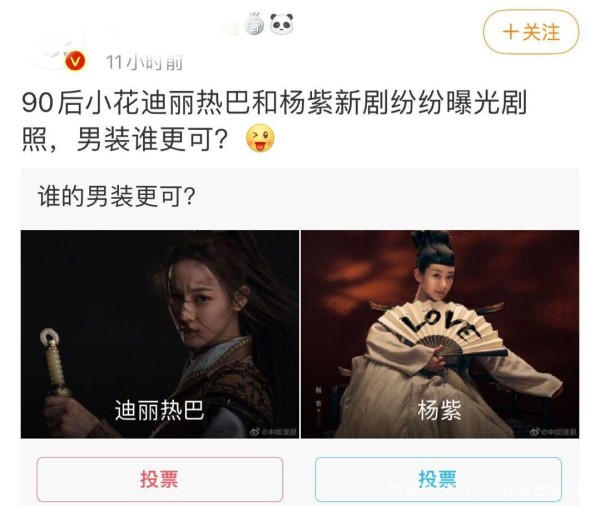Vote for 杨紫 with blue 投票 button

point(438,479)
